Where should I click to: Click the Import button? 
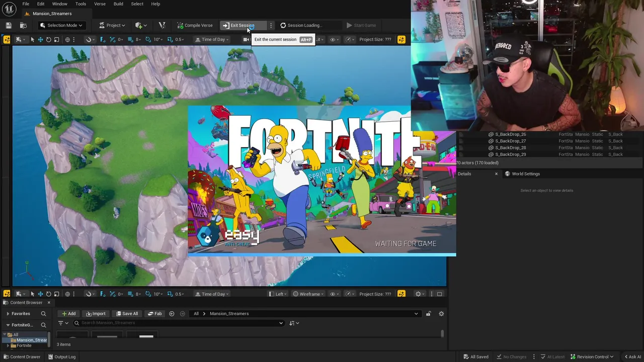[x=95, y=314]
